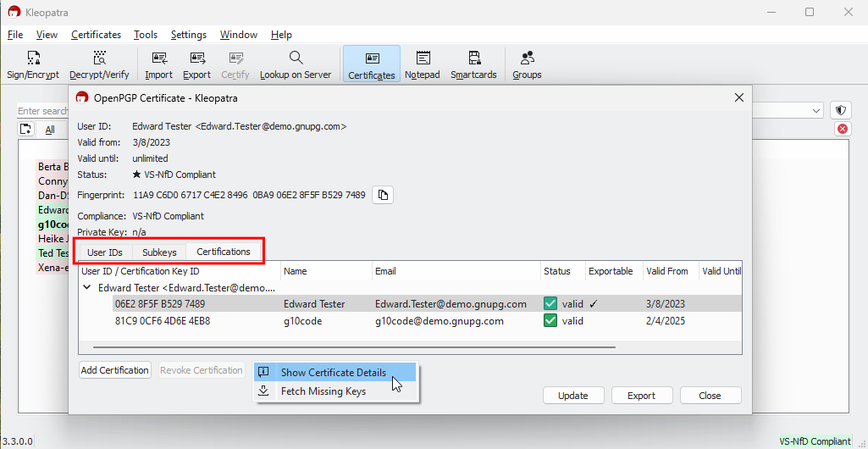Screen dimensions: 868x449
Task: Click the exportable checkmark for Edward Tester
Action: [593, 303]
